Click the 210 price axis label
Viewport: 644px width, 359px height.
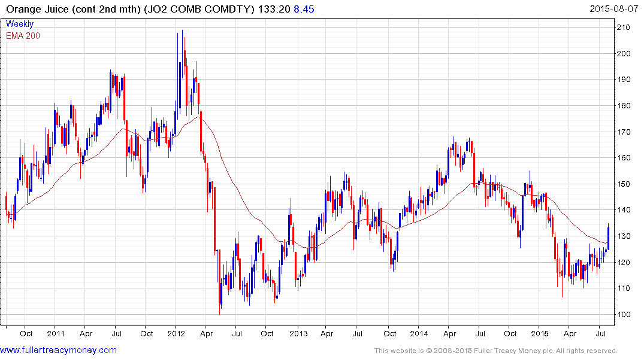(624, 28)
